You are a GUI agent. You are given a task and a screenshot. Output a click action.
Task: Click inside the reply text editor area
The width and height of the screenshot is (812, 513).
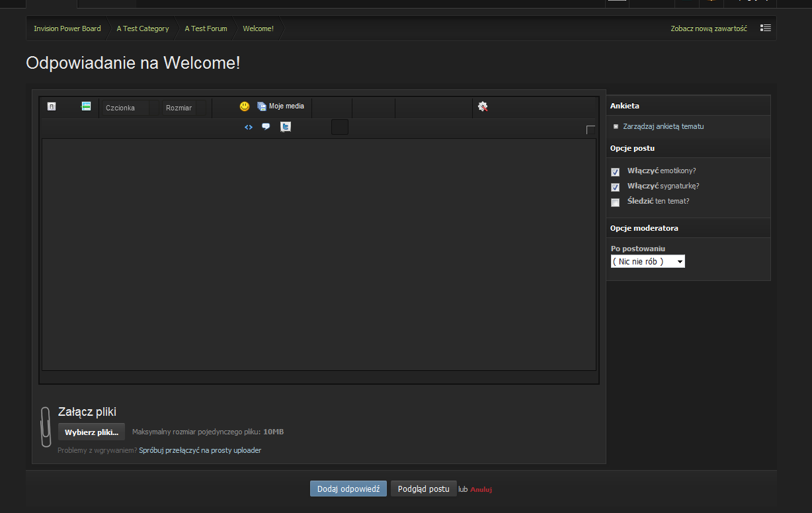[x=319, y=255]
